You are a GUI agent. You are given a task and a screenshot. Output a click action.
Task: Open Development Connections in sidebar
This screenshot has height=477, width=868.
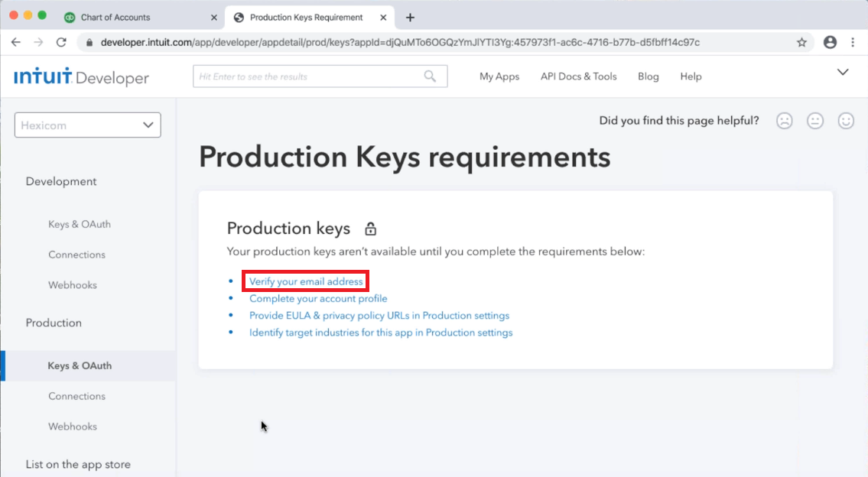click(76, 255)
